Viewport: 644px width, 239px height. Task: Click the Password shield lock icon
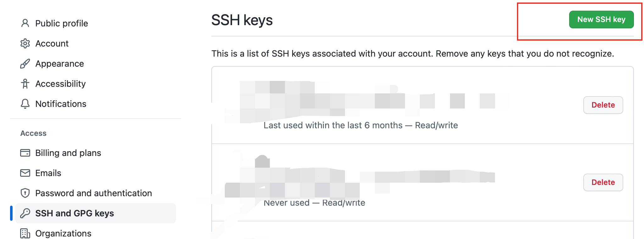[25, 193]
